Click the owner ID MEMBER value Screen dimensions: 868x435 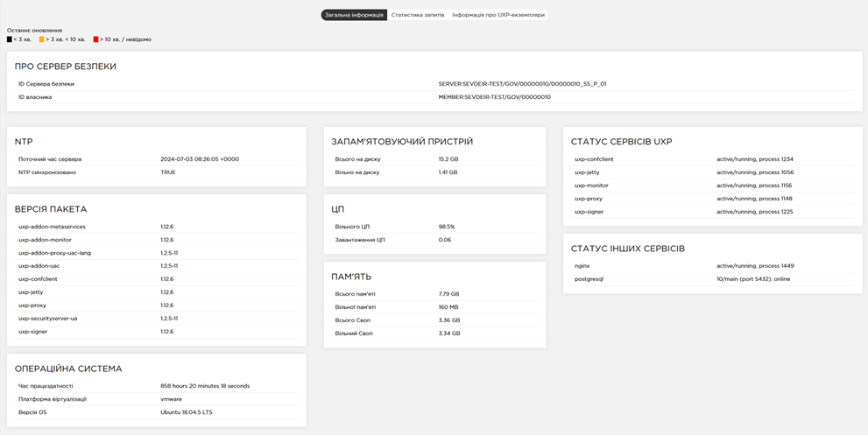point(494,97)
